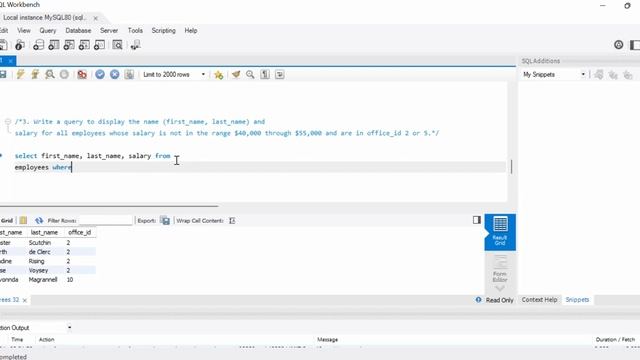Click the result grid refresh icon

pos(39,220)
